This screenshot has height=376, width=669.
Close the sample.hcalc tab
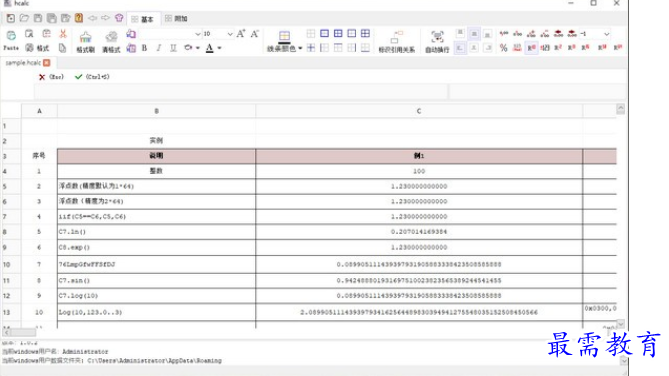(x=47, y=63)
